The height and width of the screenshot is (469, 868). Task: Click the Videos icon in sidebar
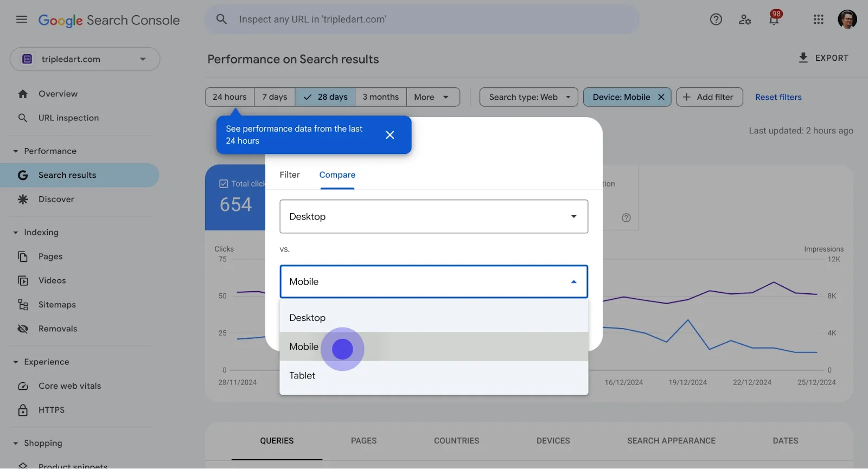[23, 281]
